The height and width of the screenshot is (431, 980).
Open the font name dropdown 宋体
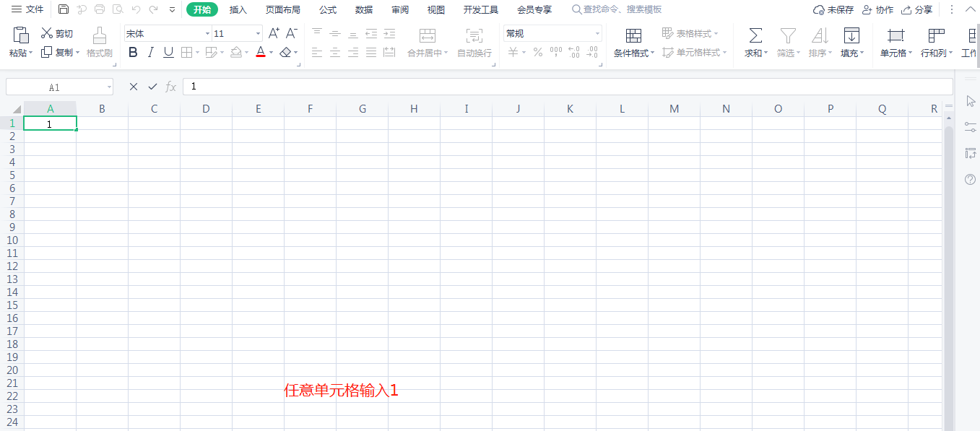[x=207, y=34]
